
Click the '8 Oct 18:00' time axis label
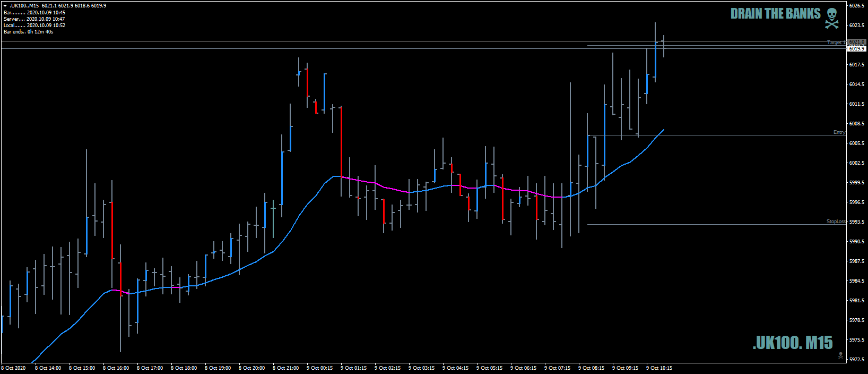point(184,368)
